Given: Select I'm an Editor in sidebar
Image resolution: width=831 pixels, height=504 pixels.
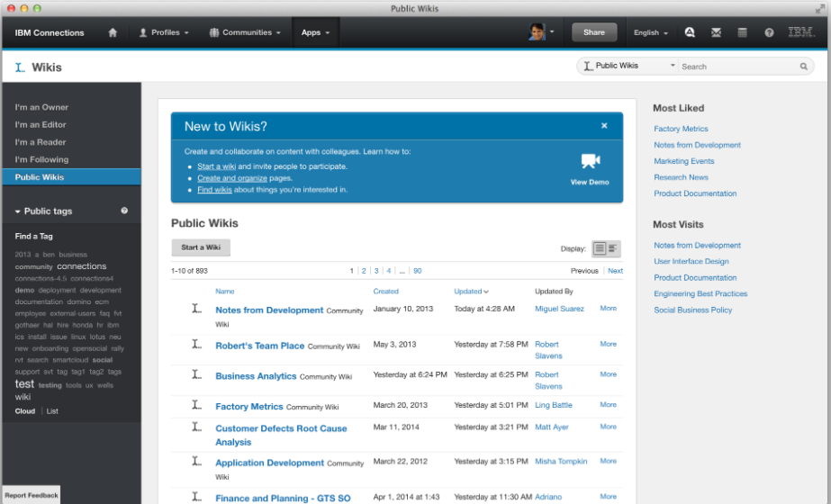Looking at the screenshot, I should [x=41, y=124].
